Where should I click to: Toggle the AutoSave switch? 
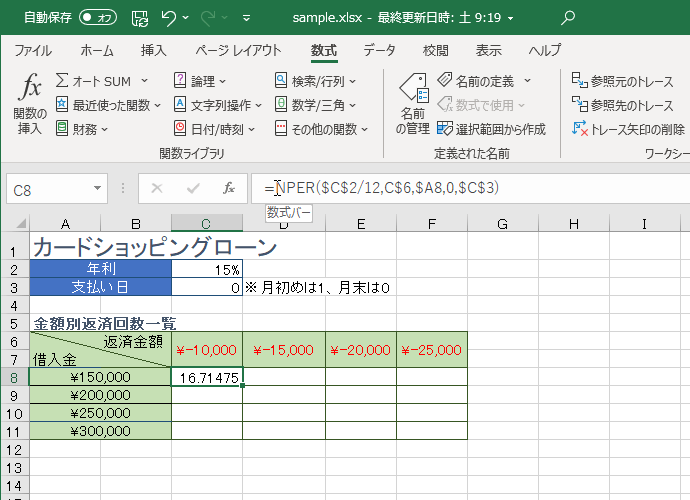point(98,18)
